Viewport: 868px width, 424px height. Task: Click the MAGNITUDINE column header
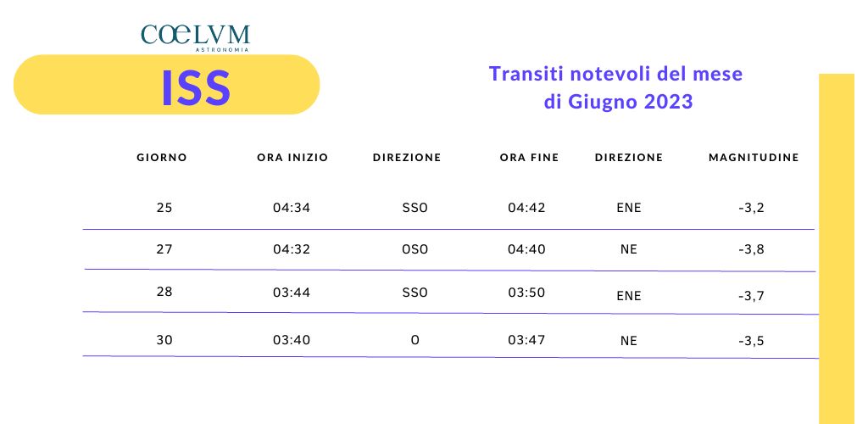[754, 157]
